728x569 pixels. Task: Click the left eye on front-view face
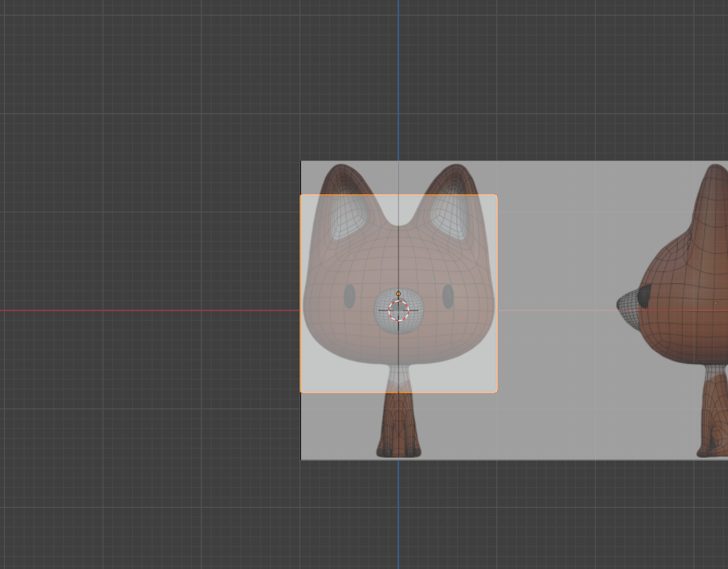(350, 297)
